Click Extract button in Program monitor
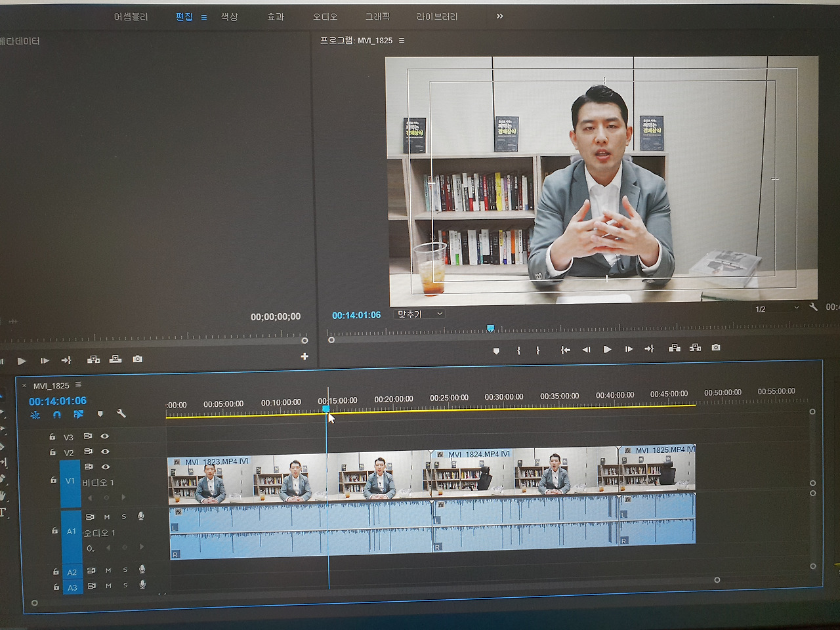 point(696,348)
